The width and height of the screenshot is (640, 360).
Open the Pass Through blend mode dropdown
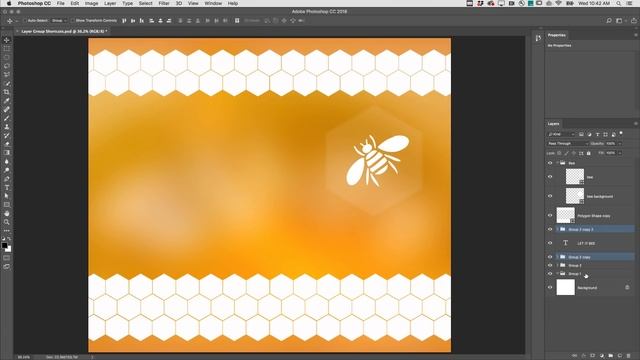(568, 144)
